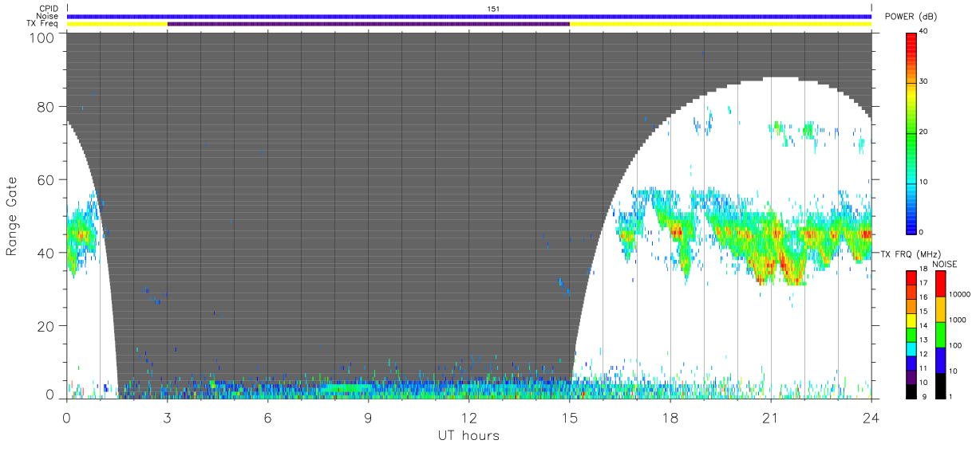Click the 40 label on power scale
Image resolution: width=980 pixels, height=452 pixels.
[x=923, y=32]
